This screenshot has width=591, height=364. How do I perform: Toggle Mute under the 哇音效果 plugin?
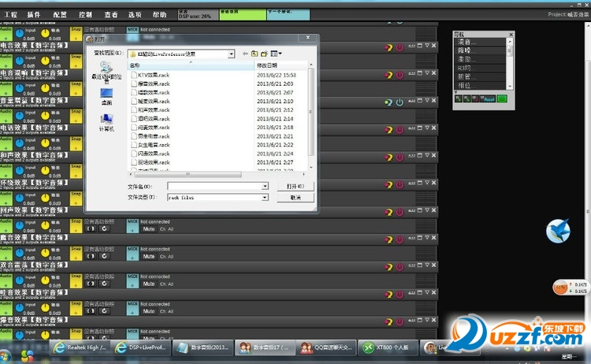(149, 311)
